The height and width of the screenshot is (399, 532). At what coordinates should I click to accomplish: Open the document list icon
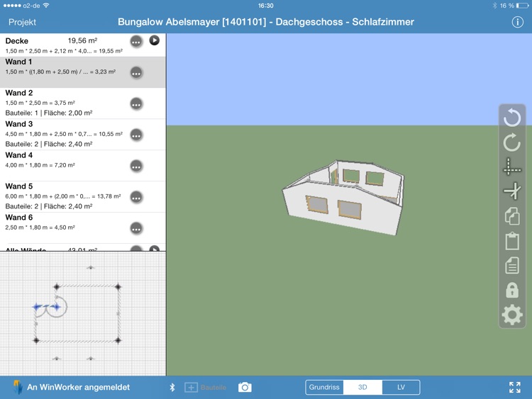coord(512,265)
